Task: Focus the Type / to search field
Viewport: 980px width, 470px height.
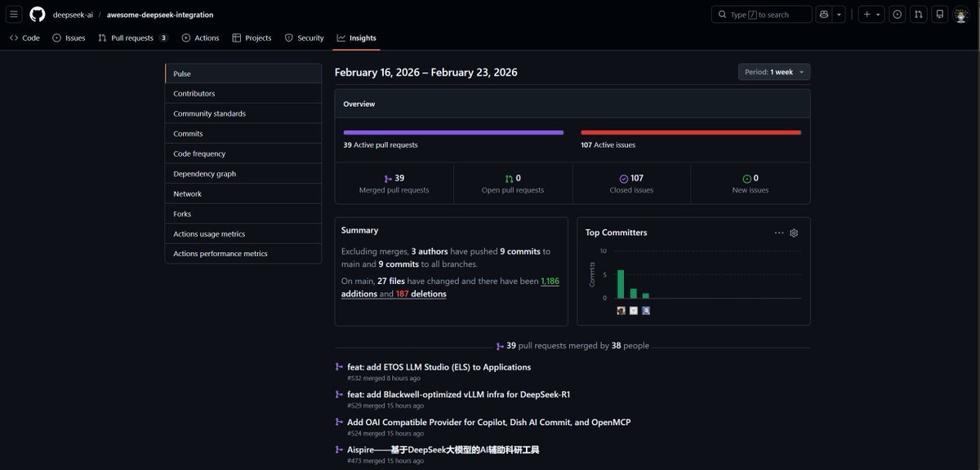Action: point(762,15)
